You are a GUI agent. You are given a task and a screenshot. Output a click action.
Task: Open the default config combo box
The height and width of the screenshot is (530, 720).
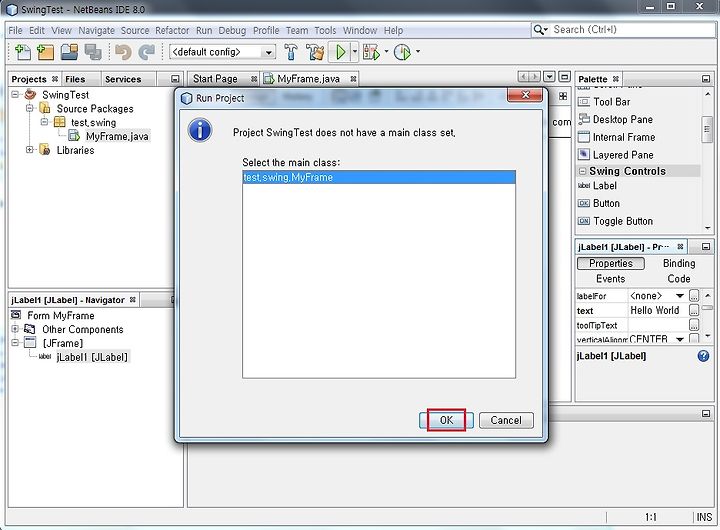(x=222, y=52)
